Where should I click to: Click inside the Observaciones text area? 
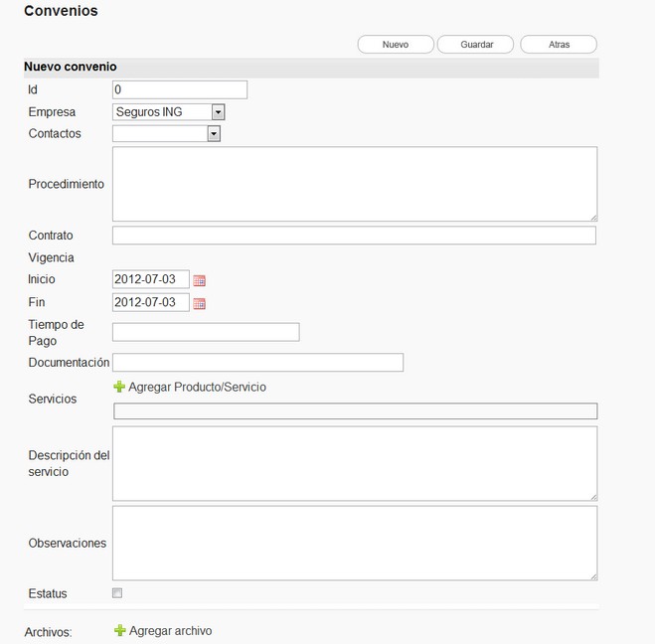[x=354, y=543]
